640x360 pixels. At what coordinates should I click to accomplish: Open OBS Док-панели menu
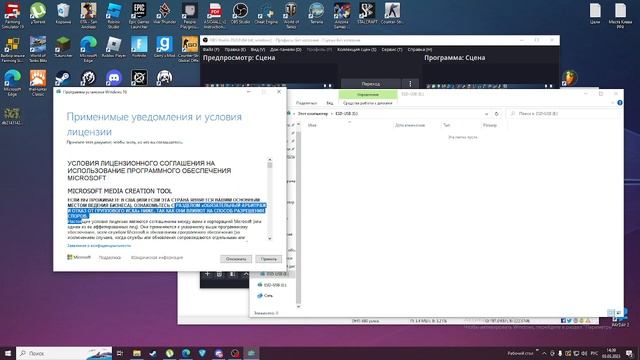pyautogui.click(x=286, y=49)
